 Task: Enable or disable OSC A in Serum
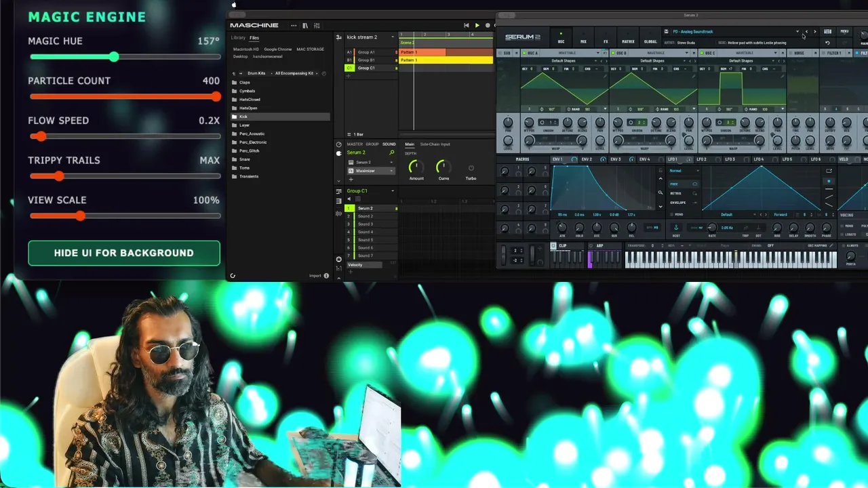click(525, 53)
